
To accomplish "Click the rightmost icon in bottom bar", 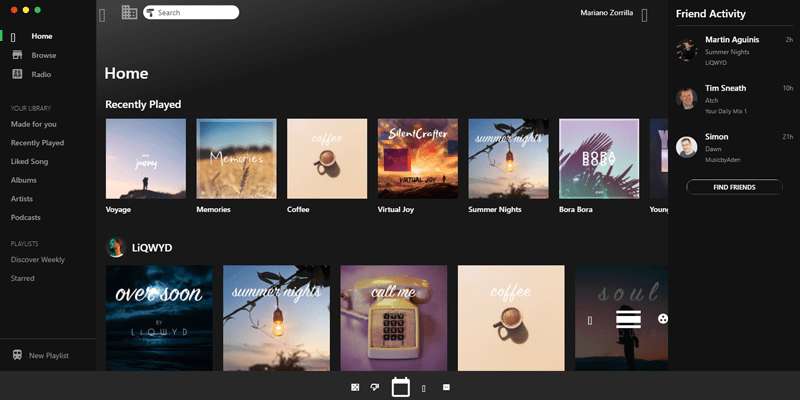I will tap(446, 387).
